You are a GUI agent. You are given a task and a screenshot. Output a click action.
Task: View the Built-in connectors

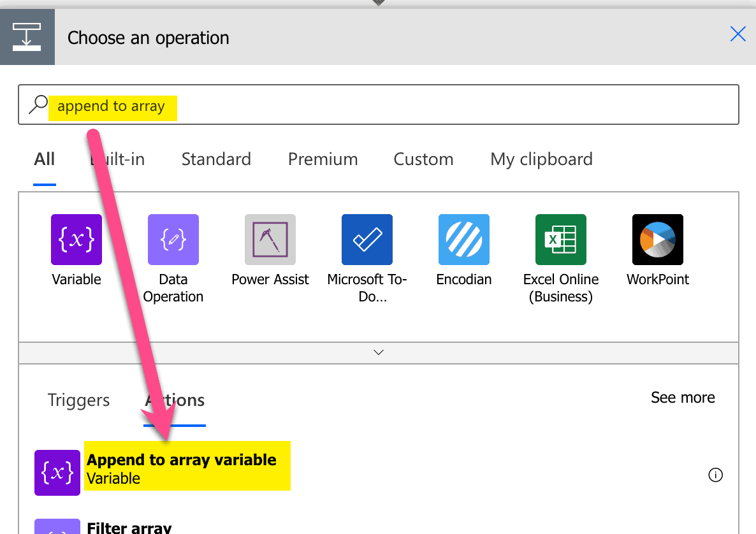tap(117, 159)
